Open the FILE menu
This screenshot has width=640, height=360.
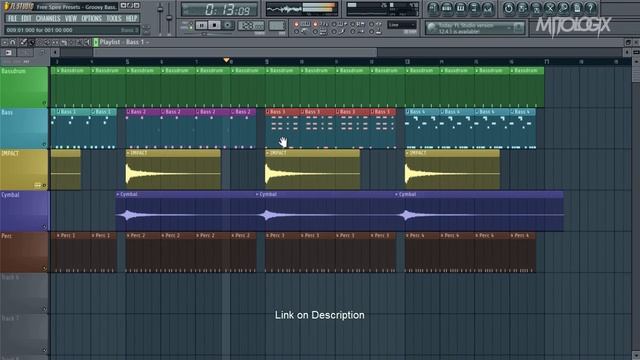pyautogui.click(x=12, y=18)
